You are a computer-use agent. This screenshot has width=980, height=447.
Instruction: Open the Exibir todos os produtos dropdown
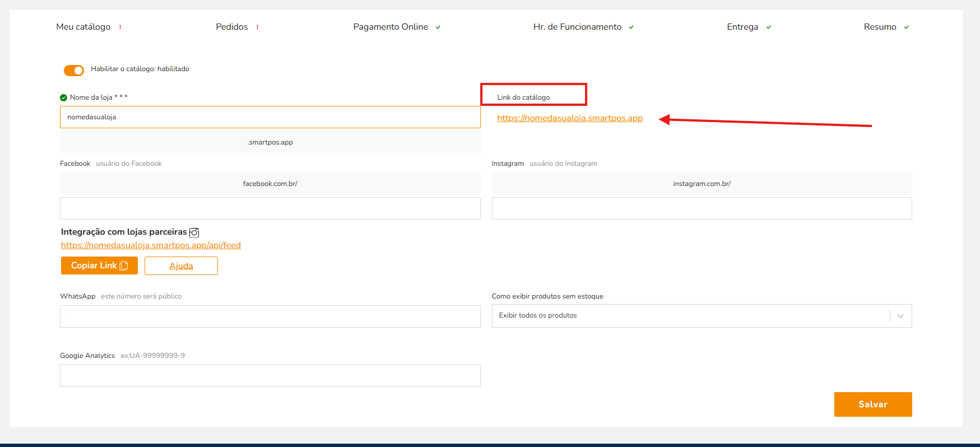pyautogui.click(x=689, y=316)
